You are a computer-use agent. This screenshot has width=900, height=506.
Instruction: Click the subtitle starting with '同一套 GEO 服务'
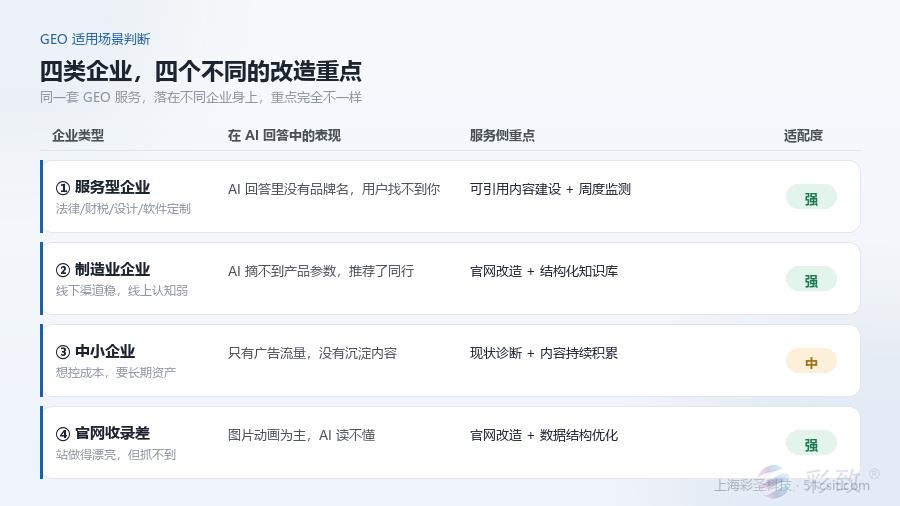click(x=200, y=98)
